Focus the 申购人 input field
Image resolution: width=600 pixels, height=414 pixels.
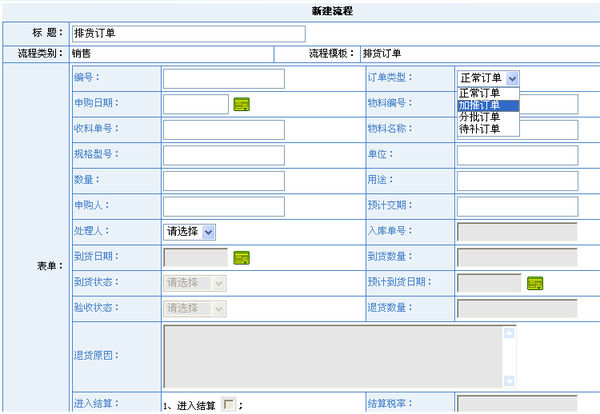224,207
